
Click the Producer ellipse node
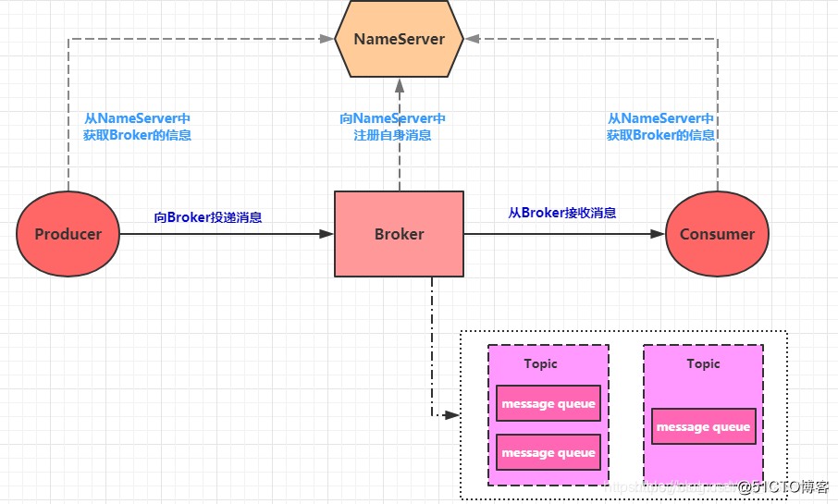[x=68, y=234]
